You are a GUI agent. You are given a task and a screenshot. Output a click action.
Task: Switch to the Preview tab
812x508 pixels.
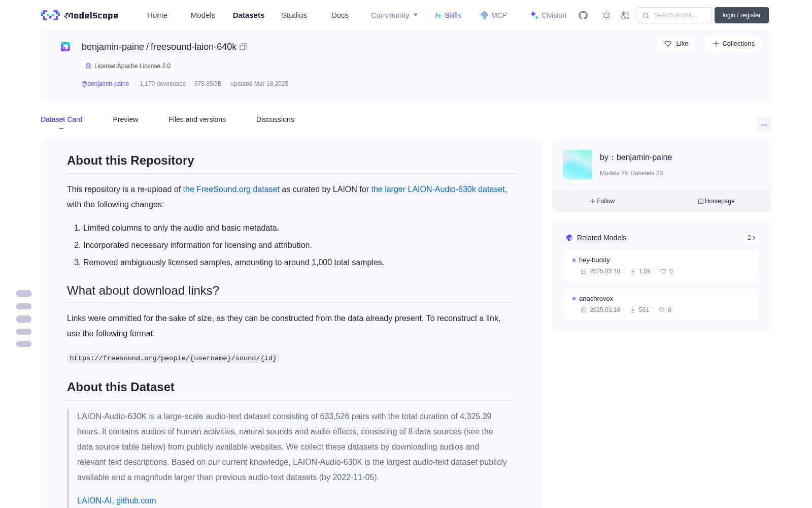click(x=125, y=119)
